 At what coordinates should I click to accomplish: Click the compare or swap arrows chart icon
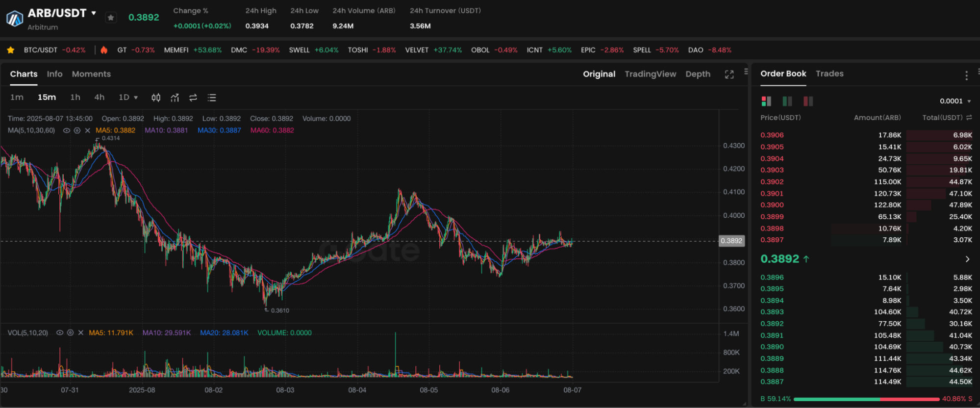(x=193, y=98)
